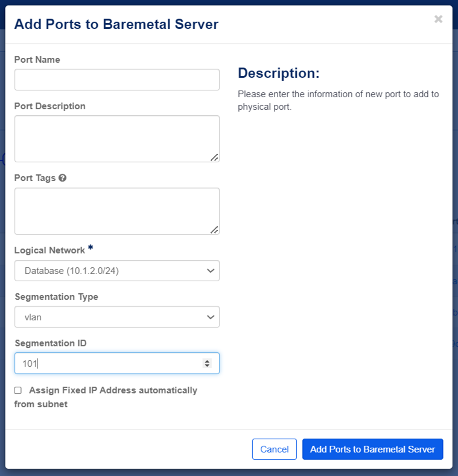Click the 'Assign Fixed IP Address automatically' label text
This screenshot has height=476, width=458.
tap(113, 390)
